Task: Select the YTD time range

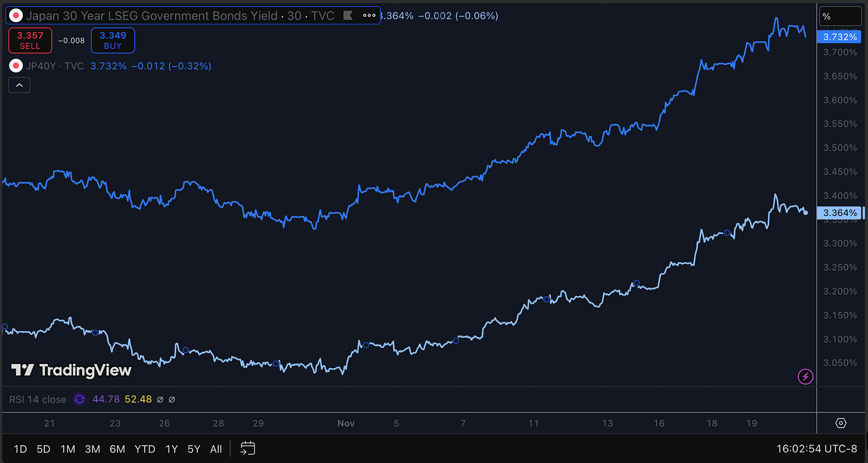Action: tap(145, 449)
